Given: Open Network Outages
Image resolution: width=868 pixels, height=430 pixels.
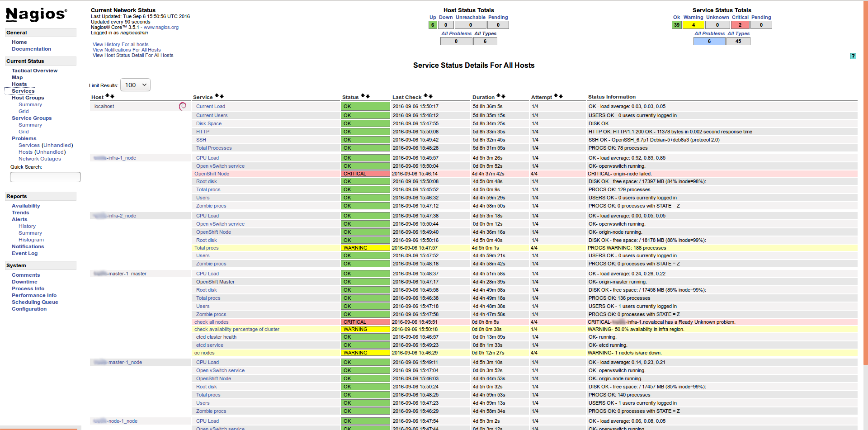Looking at the screenshot, I should point(40,159).
